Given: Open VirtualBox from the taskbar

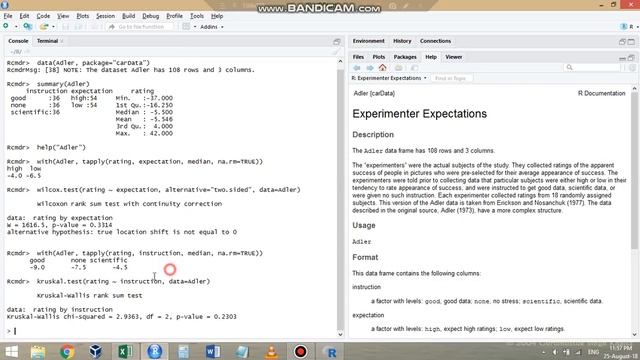Looking at the screenshot, I should tap(96, 351).
